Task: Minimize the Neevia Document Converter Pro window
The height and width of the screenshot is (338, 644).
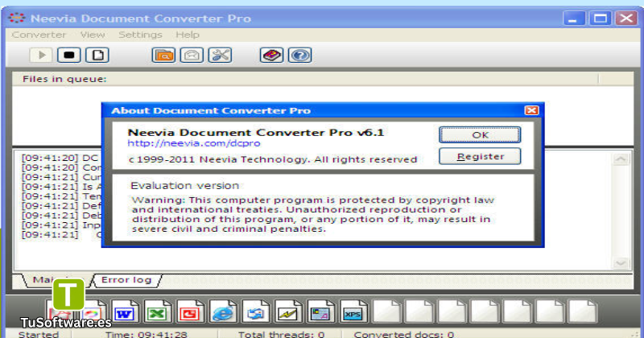Action: click(574, 19)
